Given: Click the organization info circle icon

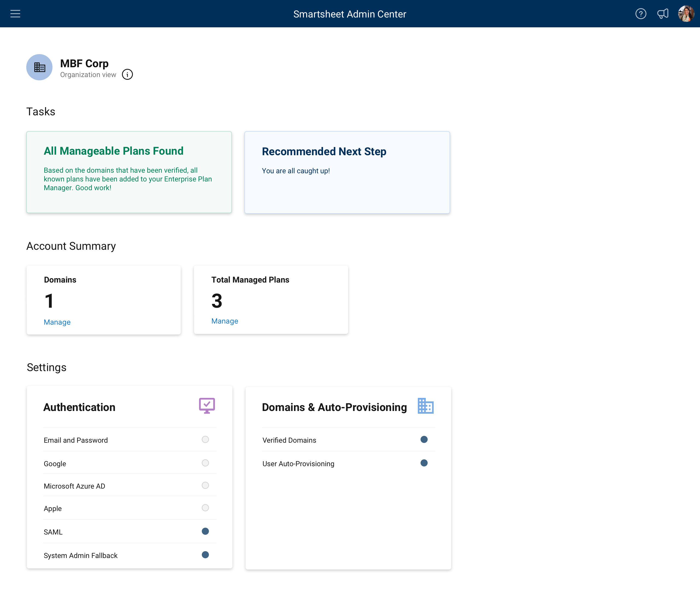Looking at the screenshot, I should tap(127, 75).
